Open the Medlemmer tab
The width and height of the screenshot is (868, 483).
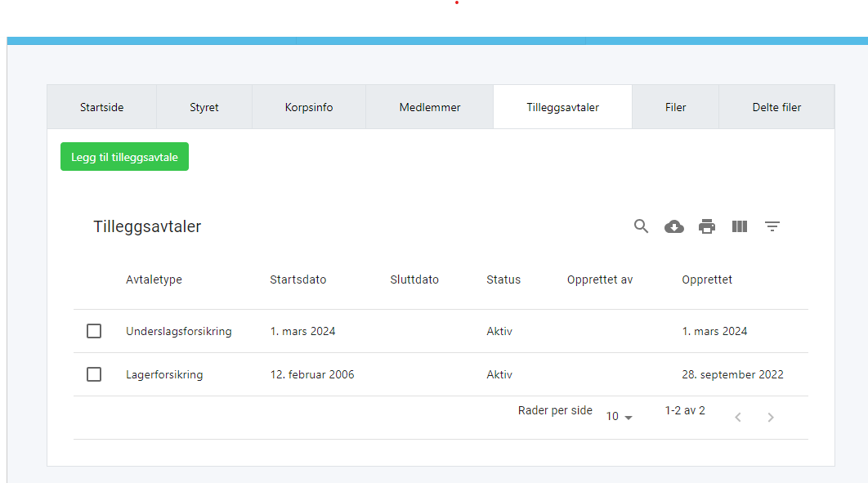pos(430,107)
